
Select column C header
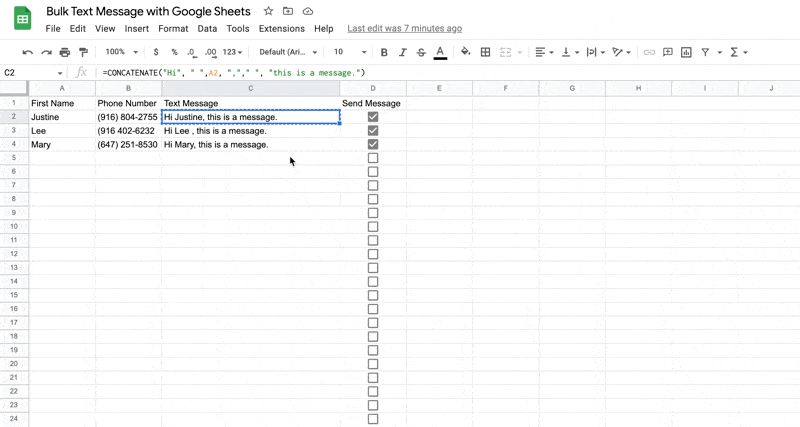[x=251, y=88]
